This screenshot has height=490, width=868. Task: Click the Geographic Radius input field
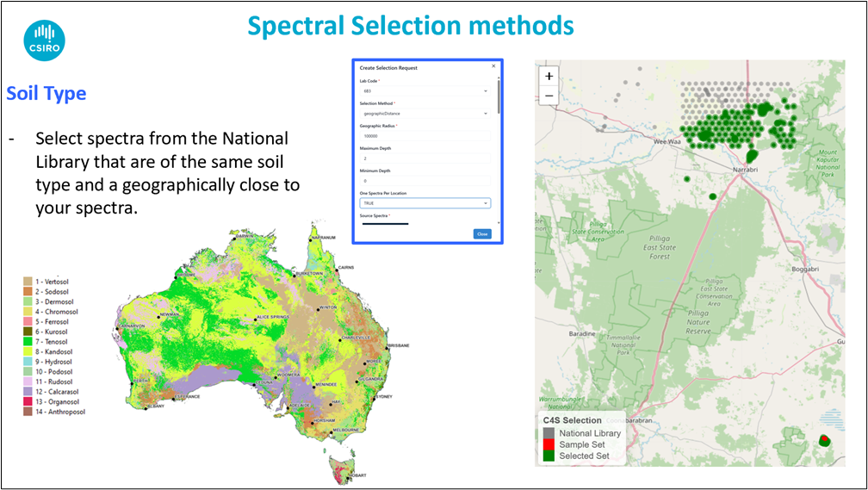coord(425,136)
